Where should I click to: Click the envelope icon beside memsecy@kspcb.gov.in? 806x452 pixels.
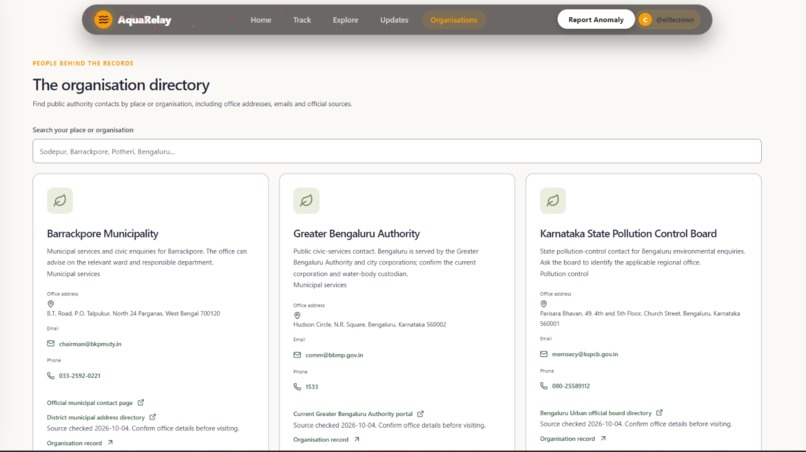[x=544, y=354]
